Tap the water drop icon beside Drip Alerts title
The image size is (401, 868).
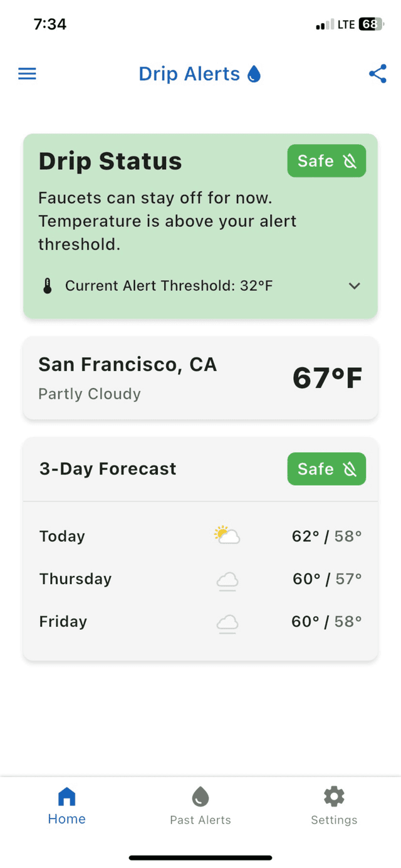click(x=253, y=73)
